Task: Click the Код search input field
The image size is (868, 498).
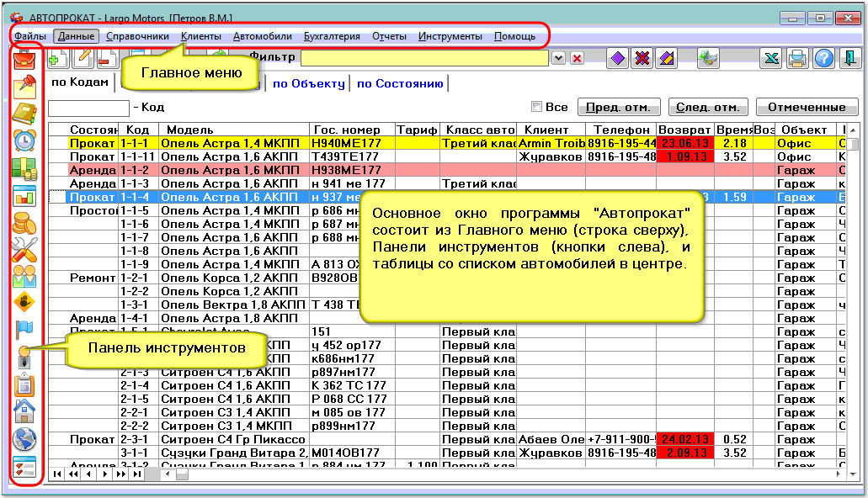Action: click(88, 108)
